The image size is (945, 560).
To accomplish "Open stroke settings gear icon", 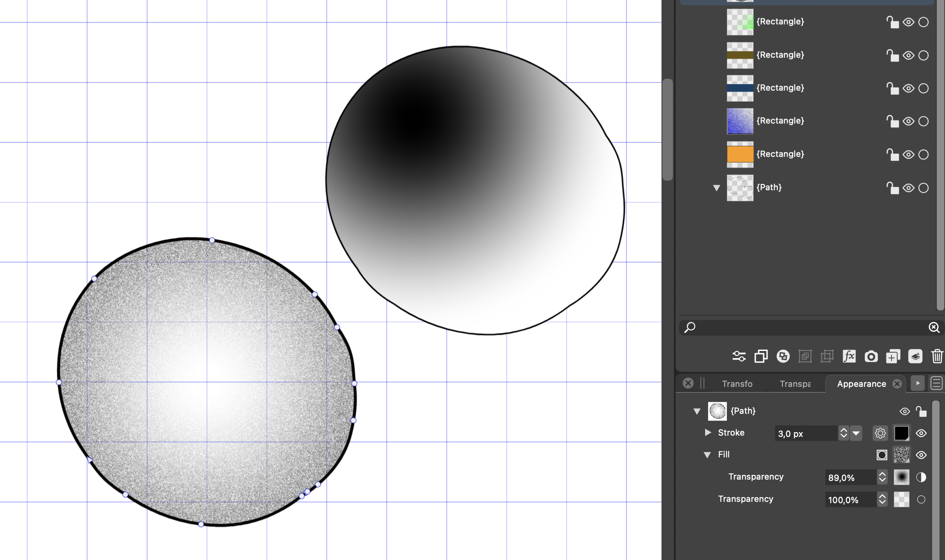I will coord(880,433).
